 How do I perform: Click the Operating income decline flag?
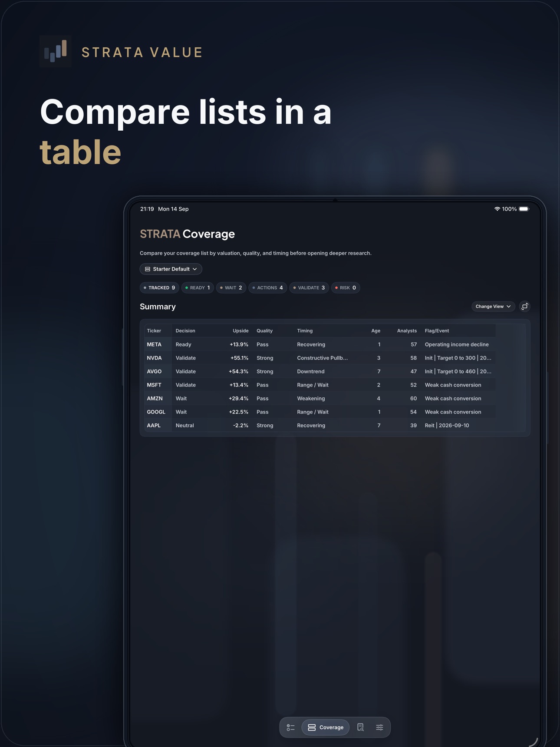[x=457, y=344]
